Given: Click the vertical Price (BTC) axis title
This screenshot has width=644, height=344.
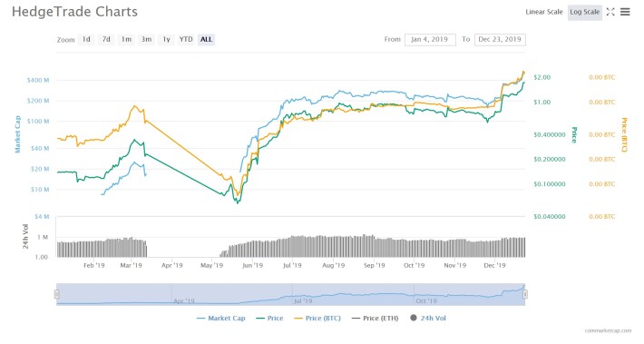Looking at the screenshot, I should click(624, 134).
